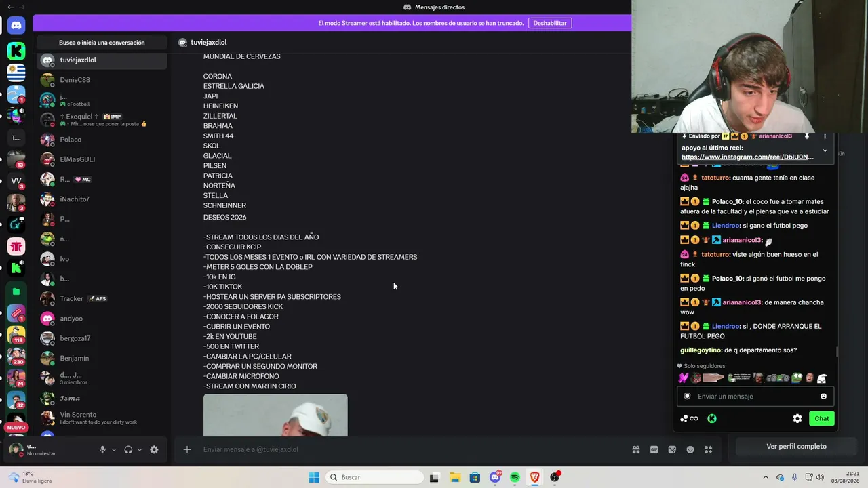Screen dimensions: 868x488
Task: Mute the Discord microphone
Action: [102, 449]
